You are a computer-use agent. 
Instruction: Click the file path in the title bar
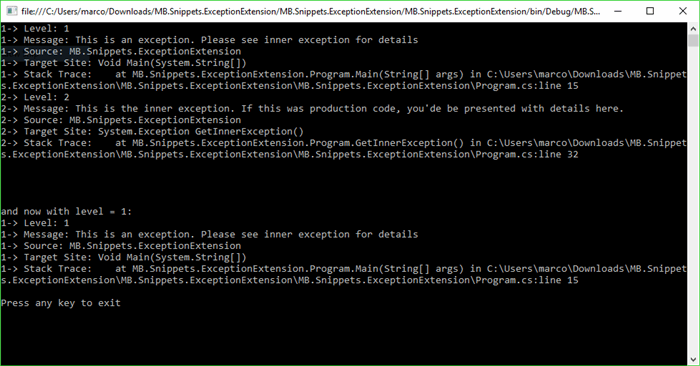(x=310, y=11)
